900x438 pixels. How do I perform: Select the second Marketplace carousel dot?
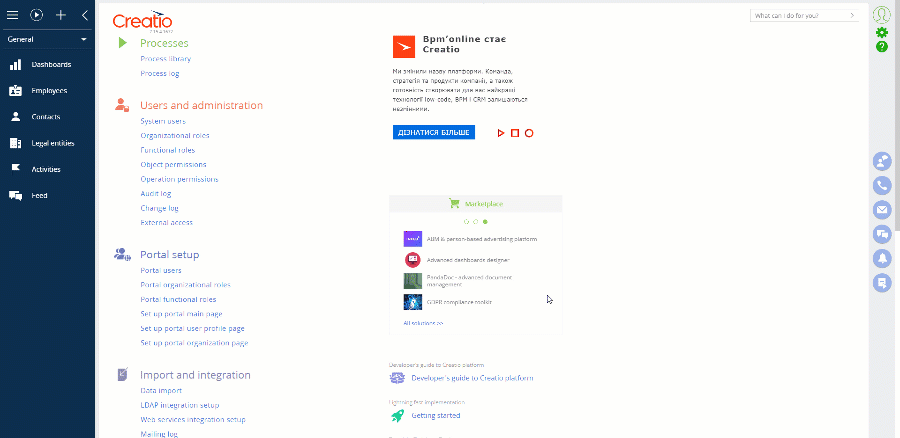click(476, 222)
